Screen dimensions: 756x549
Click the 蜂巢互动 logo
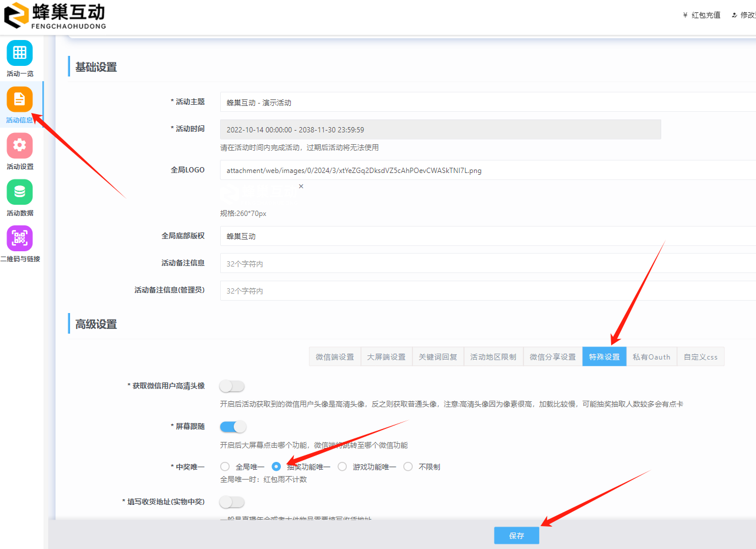click(x=55, y=15)
